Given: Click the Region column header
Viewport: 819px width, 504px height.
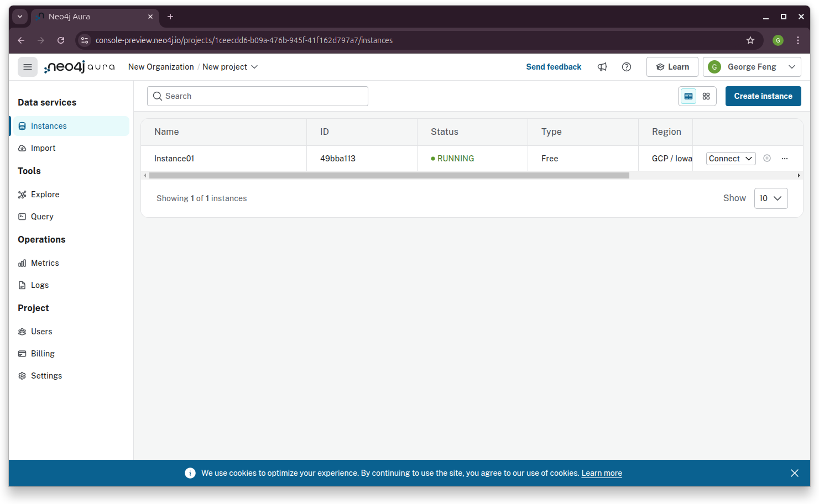Looking at the screenshot, I should pyautogui.click(x=665, y=132).
